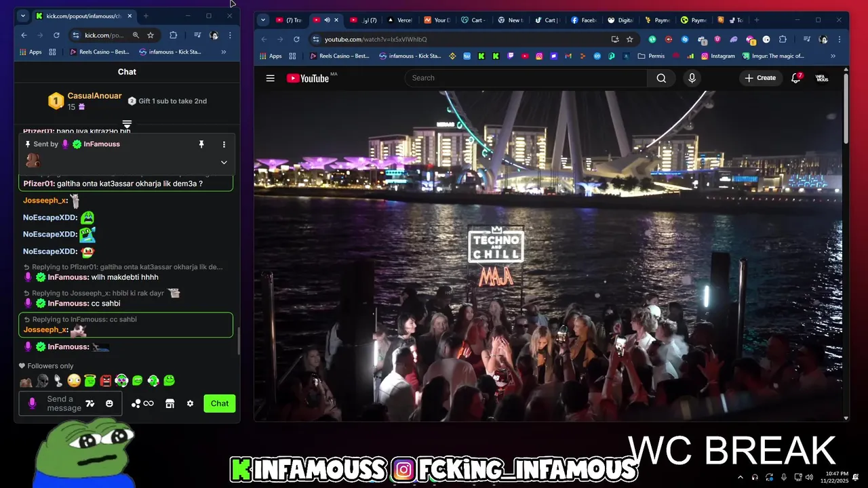Open Kick chat settings gear
Image resolution: width=868 pixels, height=488 pixels.
point(190,403)
